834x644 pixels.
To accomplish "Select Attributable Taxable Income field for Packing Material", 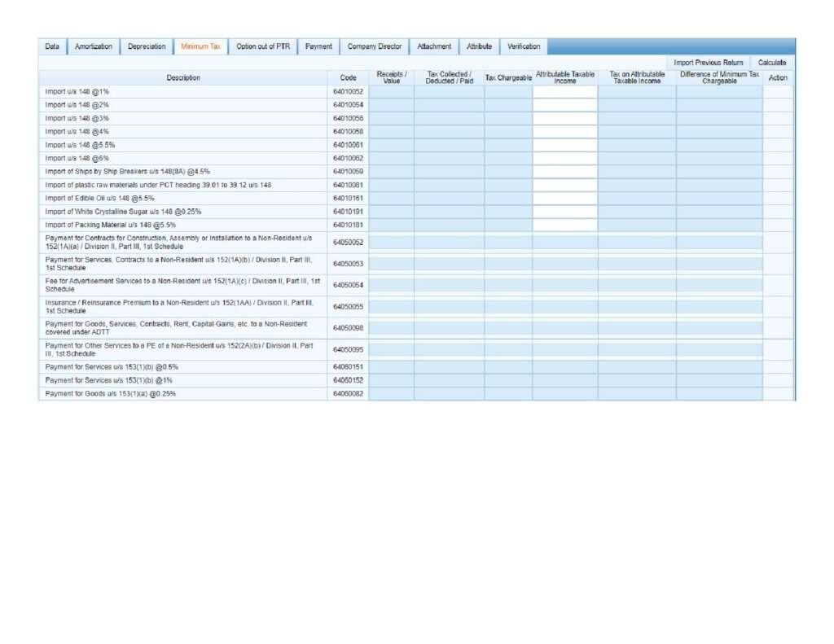I will [x=565, y=225].
